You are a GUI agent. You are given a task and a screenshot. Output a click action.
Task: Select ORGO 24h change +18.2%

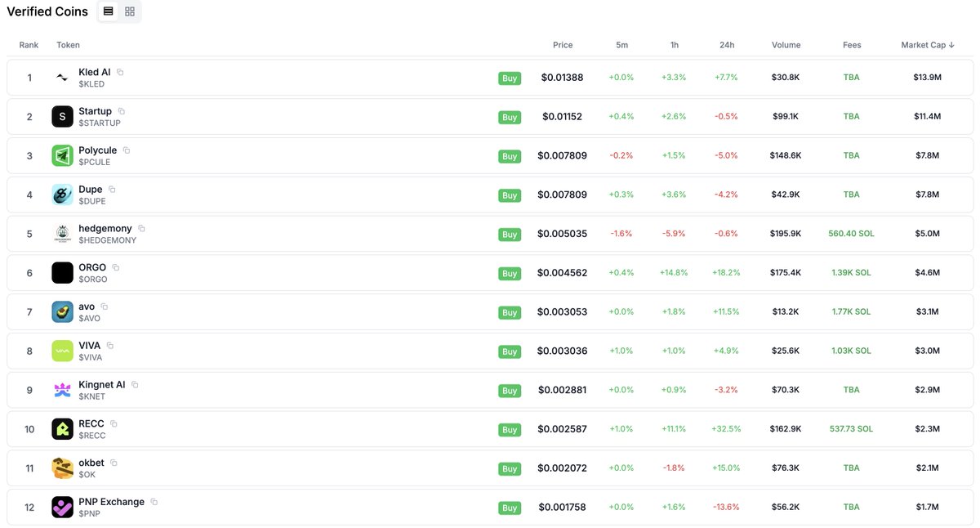click(x=726, y=273)
